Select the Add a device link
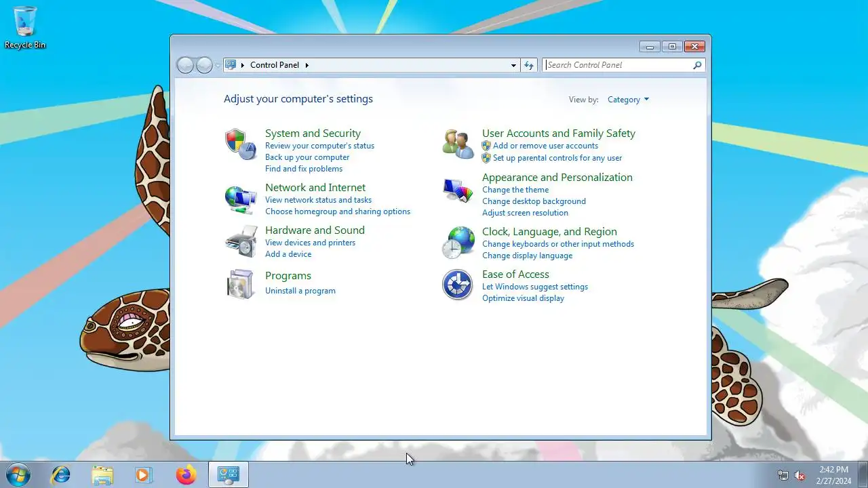Screen dimensions: 868x488 (288, 254)
